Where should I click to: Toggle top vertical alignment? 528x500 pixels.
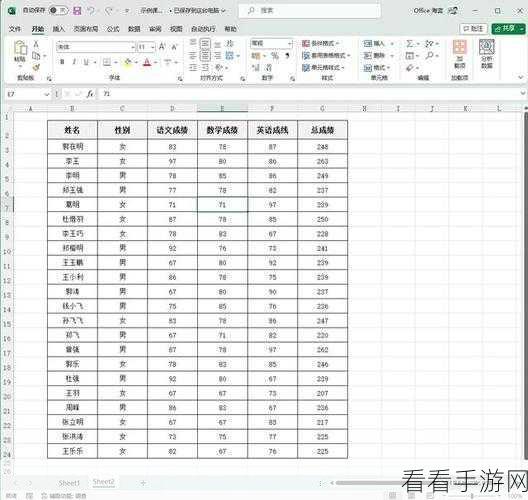(193, 43)
